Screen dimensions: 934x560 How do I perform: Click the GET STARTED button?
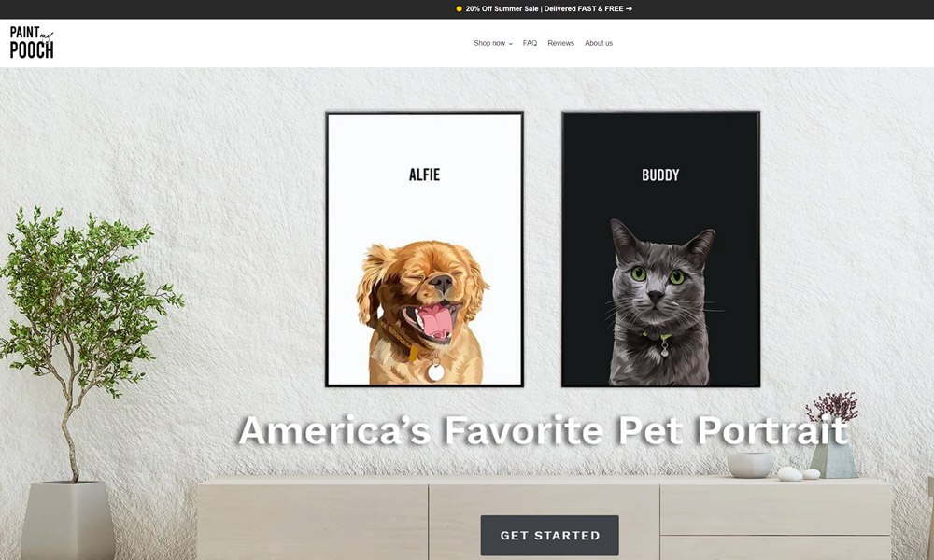tap(550, 535)
